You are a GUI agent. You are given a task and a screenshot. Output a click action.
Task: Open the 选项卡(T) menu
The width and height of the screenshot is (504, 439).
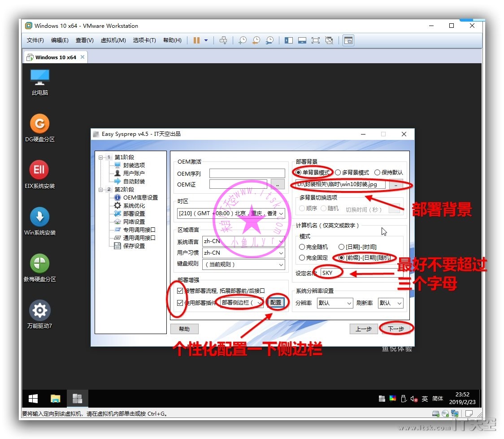(144, 40)
